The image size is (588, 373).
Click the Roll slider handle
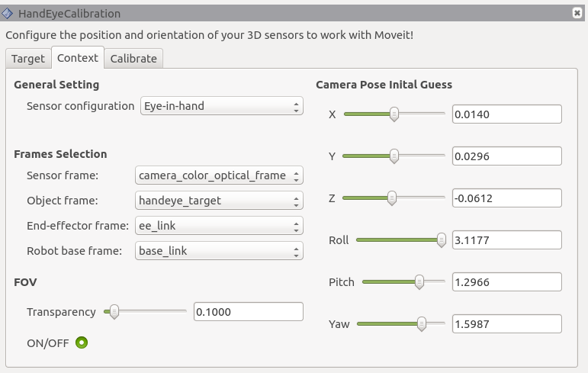[x=441, y=240]
